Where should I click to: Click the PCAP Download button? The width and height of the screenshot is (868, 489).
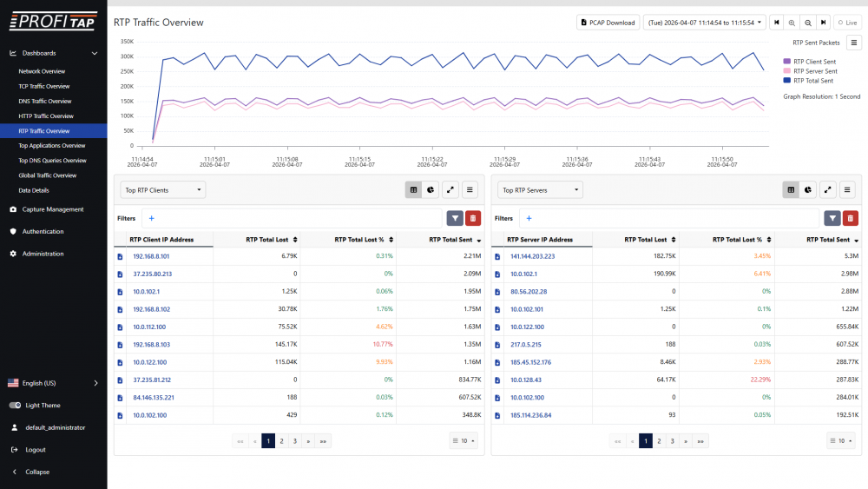(608, 23)
